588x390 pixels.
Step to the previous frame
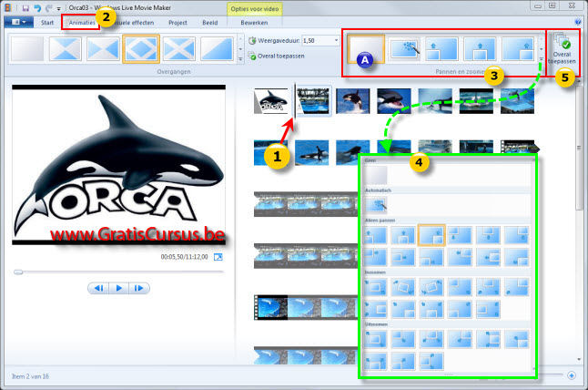tap(99, 288)
